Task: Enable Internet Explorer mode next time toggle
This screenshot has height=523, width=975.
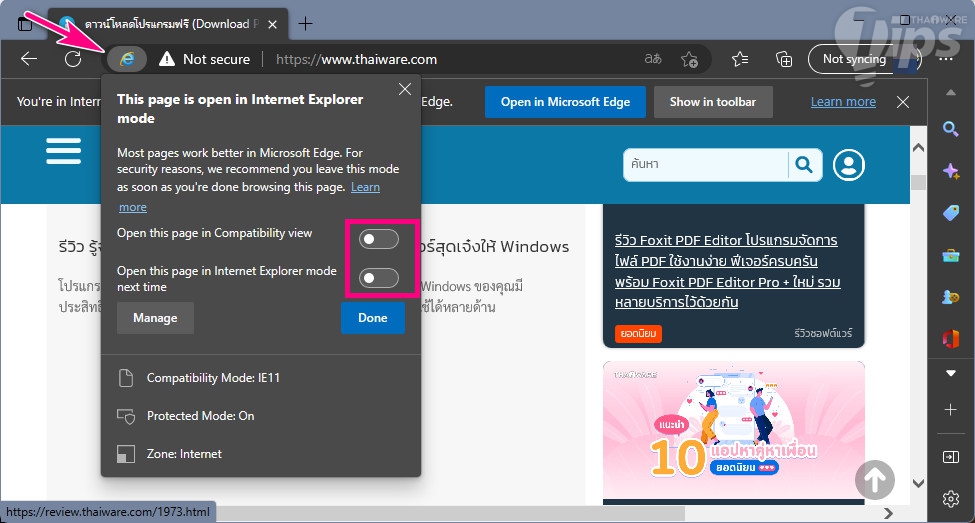Action: coord(379,278)
